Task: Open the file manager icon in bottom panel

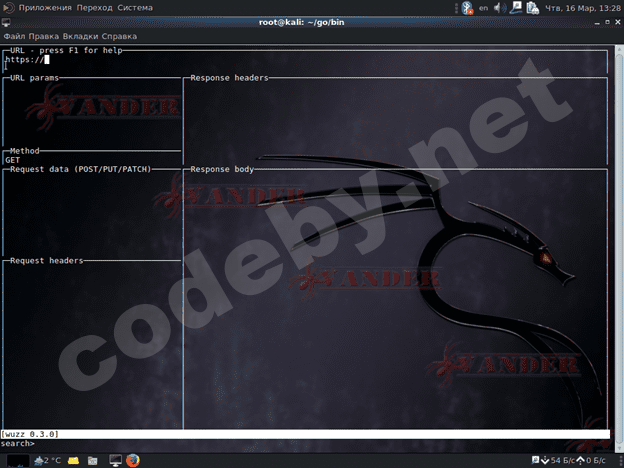Action: coord(92,461)
